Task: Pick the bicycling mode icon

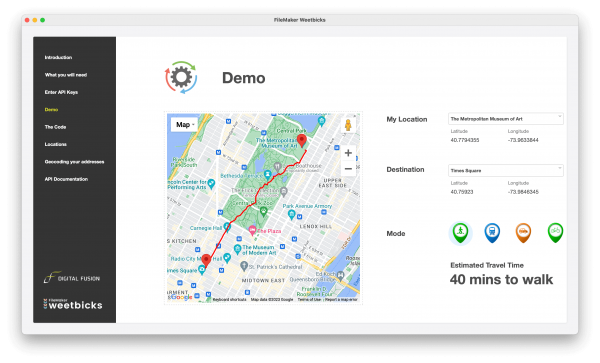Action: point(555,233)
